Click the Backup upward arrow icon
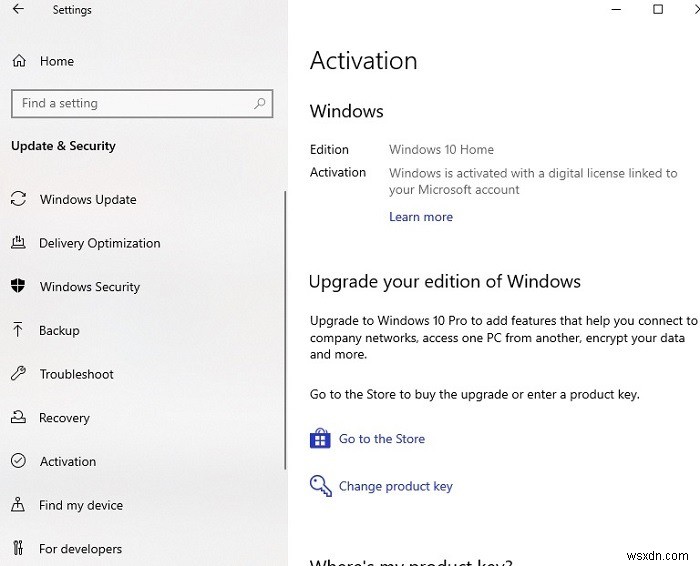Viewport: 700px width, 566px height. 18,329
